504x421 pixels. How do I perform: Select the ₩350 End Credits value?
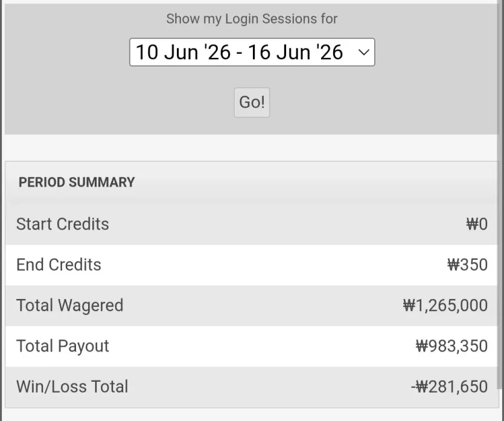click(468, 265)
